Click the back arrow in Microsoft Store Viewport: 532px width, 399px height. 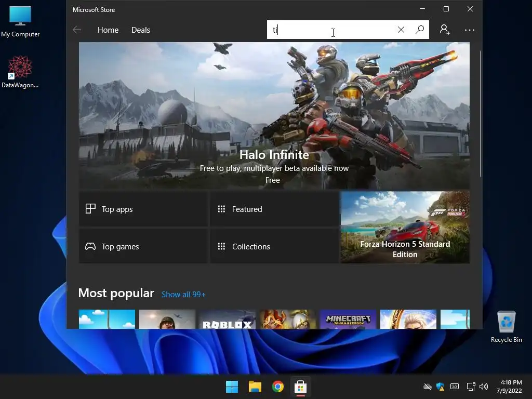(x=77, y=30)
